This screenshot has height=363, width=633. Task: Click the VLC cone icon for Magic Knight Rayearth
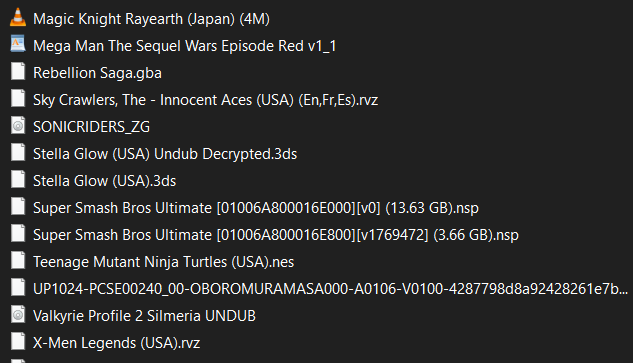18,18
